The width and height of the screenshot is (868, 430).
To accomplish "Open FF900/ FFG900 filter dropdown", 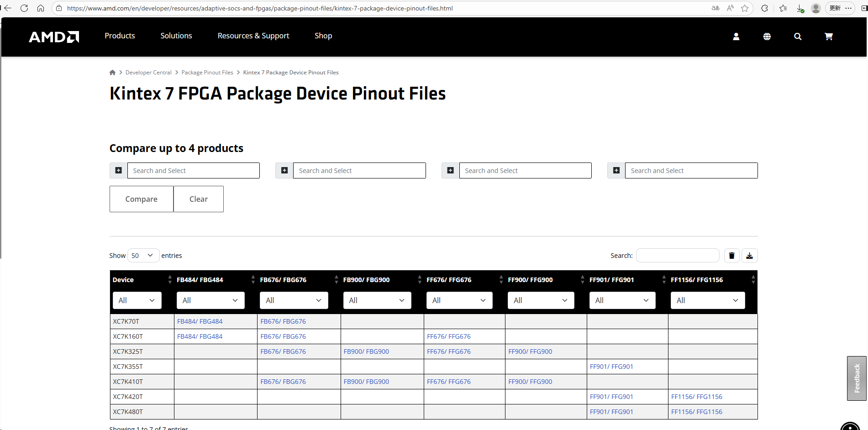I will coord(541,300).
